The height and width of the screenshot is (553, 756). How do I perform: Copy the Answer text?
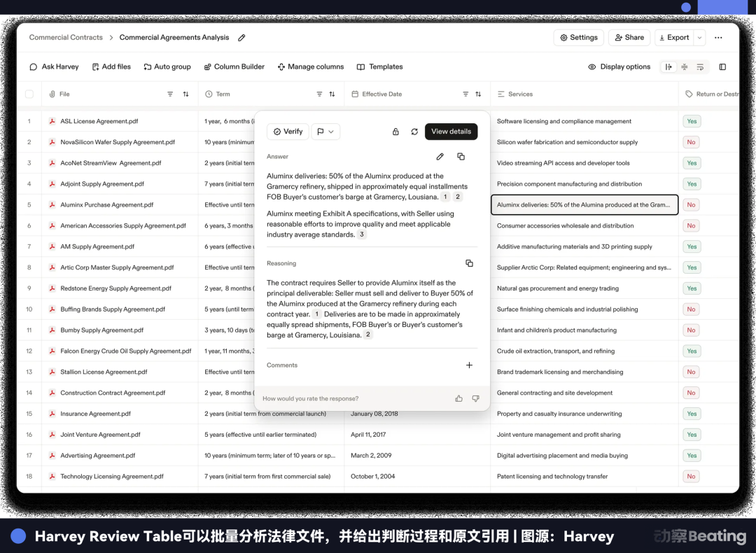pyautogui.click(x=461, y=157)
